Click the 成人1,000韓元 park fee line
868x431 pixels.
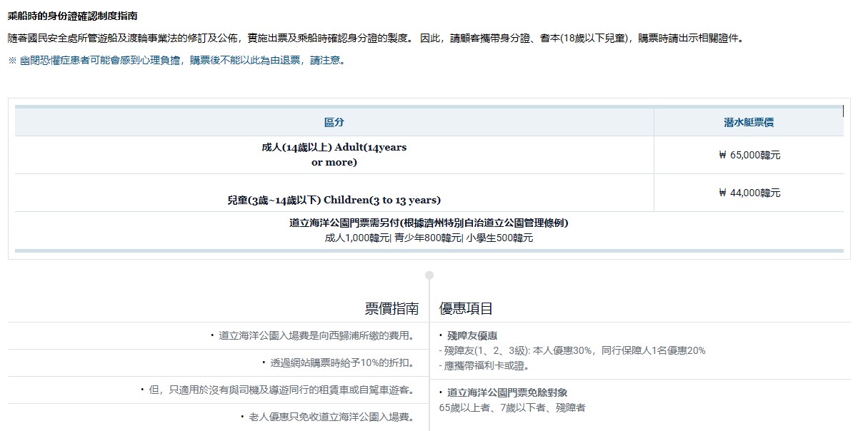click(x=429, y=238)
